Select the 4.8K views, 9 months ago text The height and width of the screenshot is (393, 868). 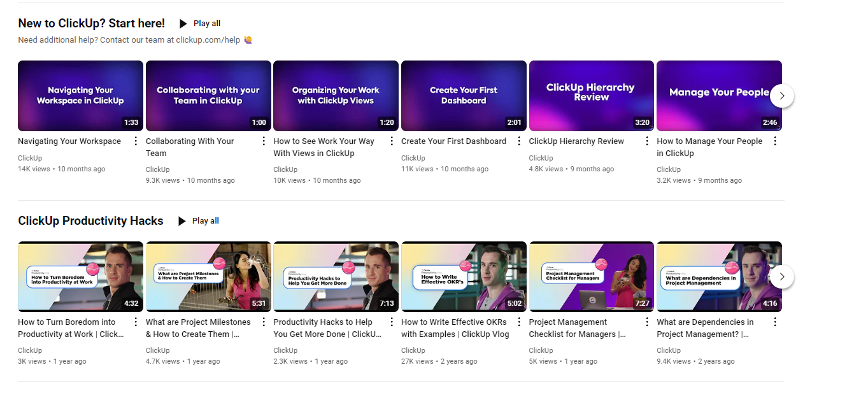pyautogui.click(x=572, y=169)
